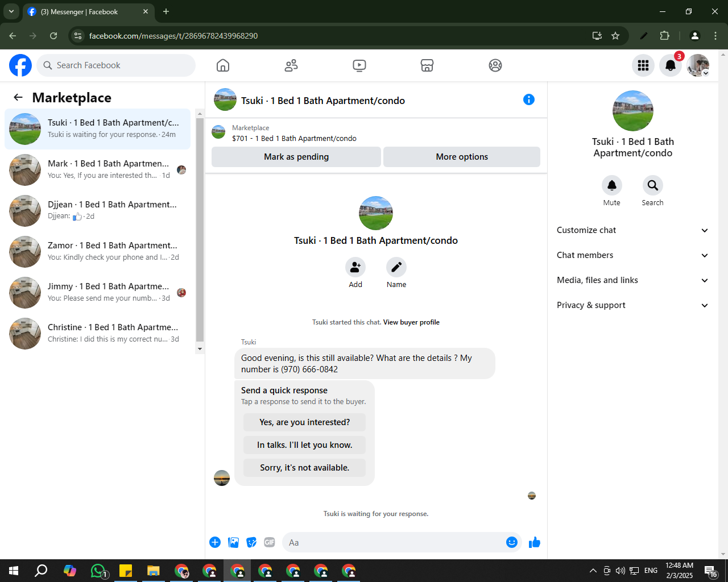Open the Facebook menu grid icon
This screenshot has width=728, height=582.
[x=643, y=65]
